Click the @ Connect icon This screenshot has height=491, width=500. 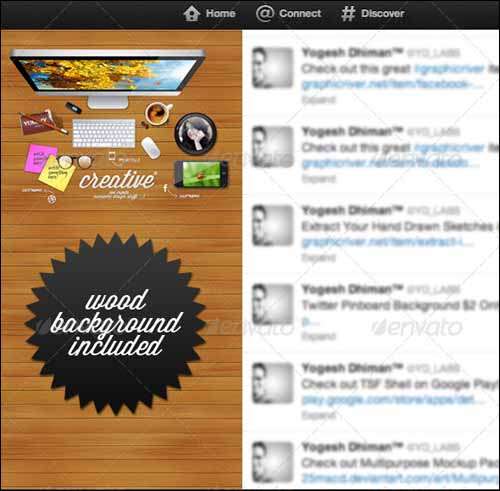265,13
